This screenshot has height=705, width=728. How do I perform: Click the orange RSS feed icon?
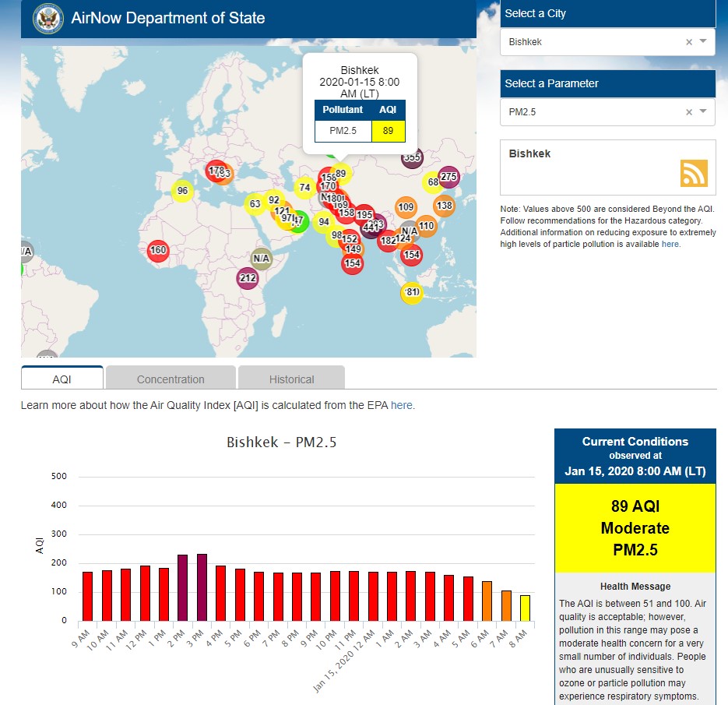(694, 173)
